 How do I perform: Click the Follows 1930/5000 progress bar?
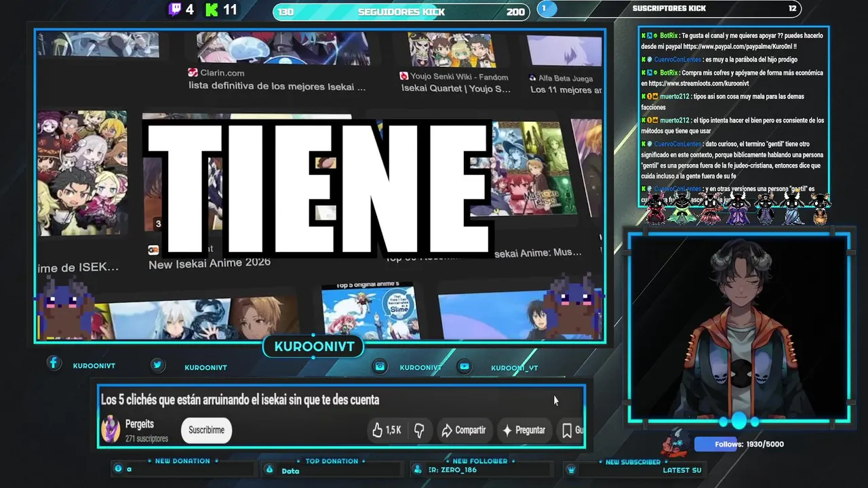[739, 444]
